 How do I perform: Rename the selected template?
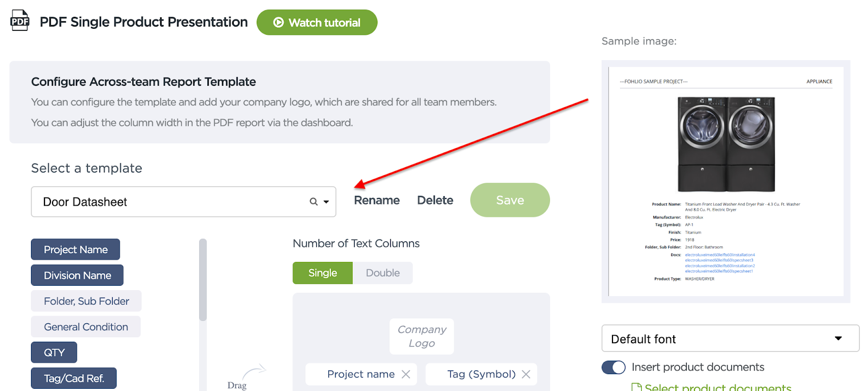click(x=376, y=200)
